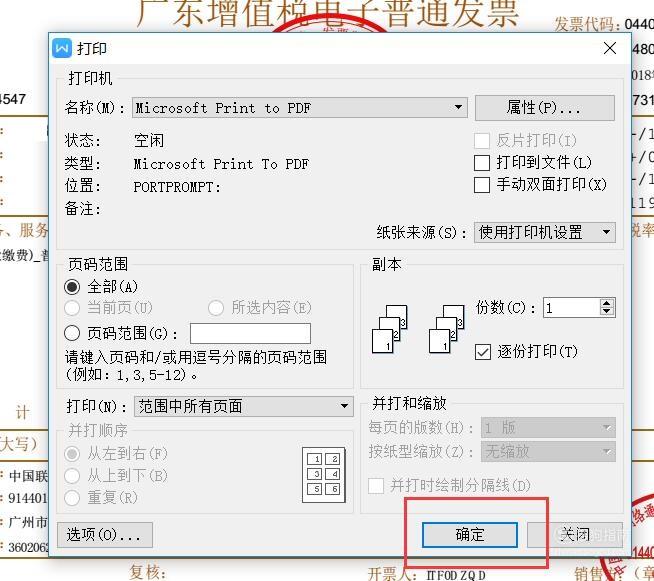
Task: Click the page order preview grid icon
Action: click(324, 475)
